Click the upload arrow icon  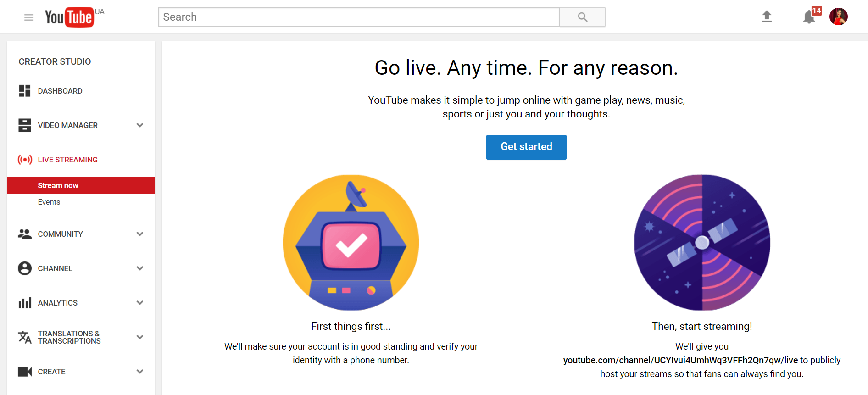[x=767, y=17]
